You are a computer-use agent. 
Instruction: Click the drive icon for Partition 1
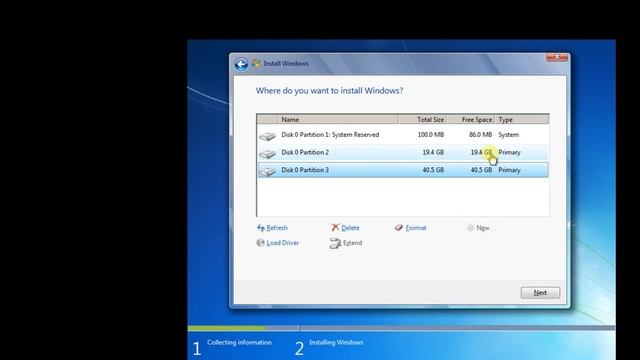(x=268, y=136)
